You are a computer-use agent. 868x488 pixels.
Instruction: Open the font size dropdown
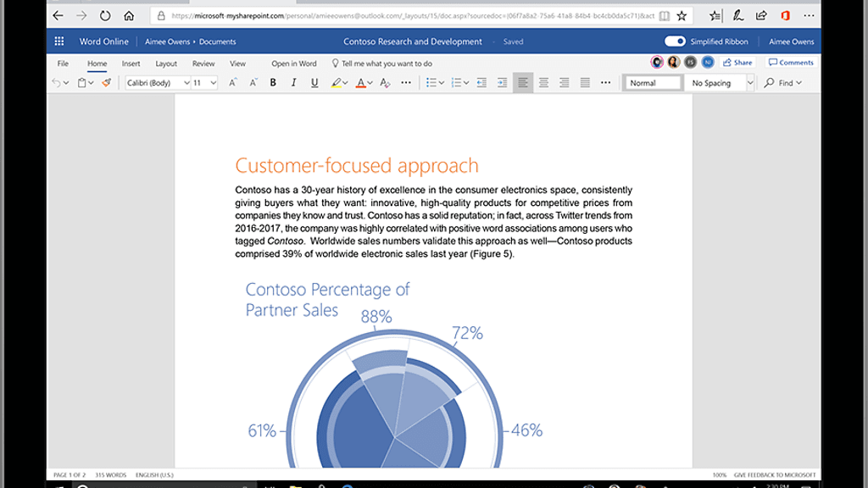[x=213, y=83]
